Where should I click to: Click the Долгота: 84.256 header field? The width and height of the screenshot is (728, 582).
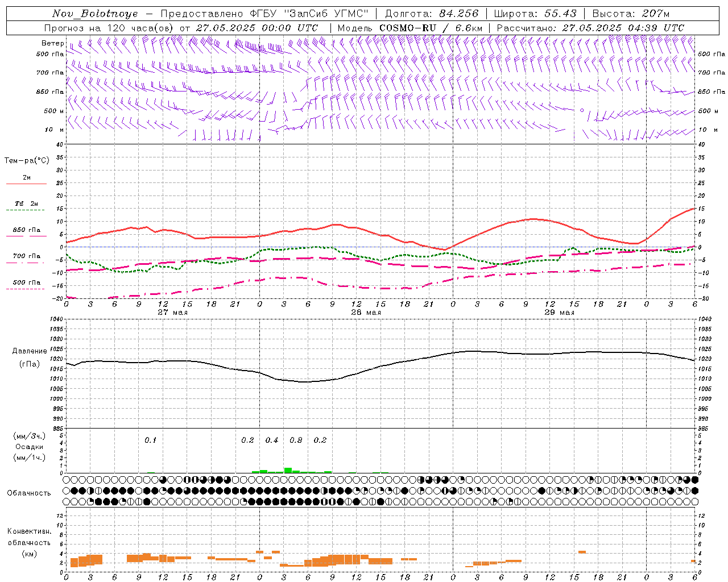click(x=432, y=14)
